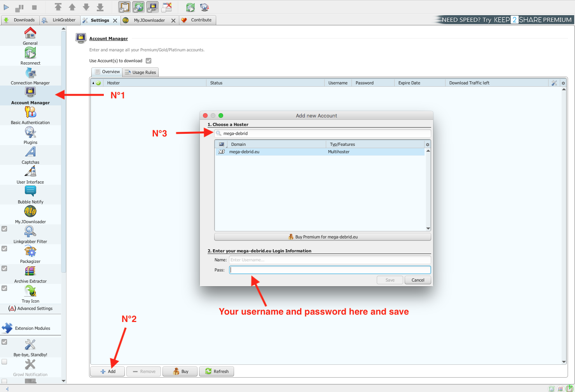This screenshot has height=392, width=575.
Task: Open accounts table column settings gear
Action: [563, 83]
